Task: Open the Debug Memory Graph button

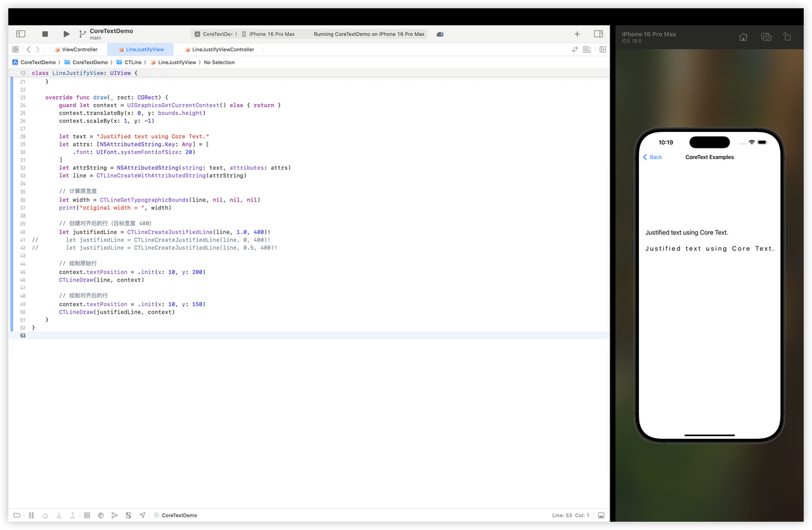Action: click(114, 515)
